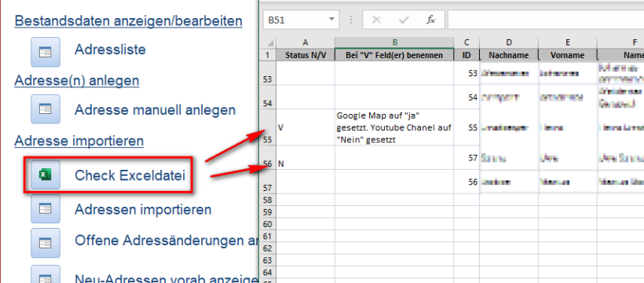Click the Excel icon for Check Exceldatei
The width and height of the screenshot is (644, 283).
point(46,175)
